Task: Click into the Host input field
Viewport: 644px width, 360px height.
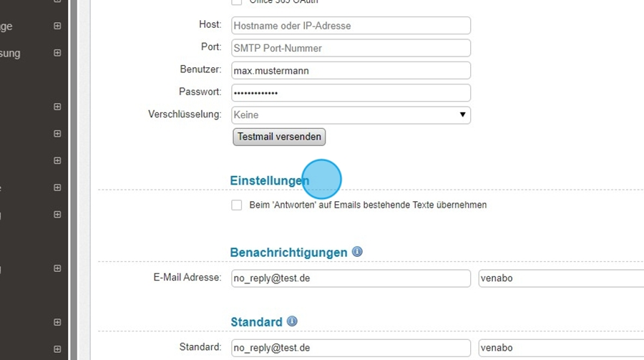Action: (351, 26)
